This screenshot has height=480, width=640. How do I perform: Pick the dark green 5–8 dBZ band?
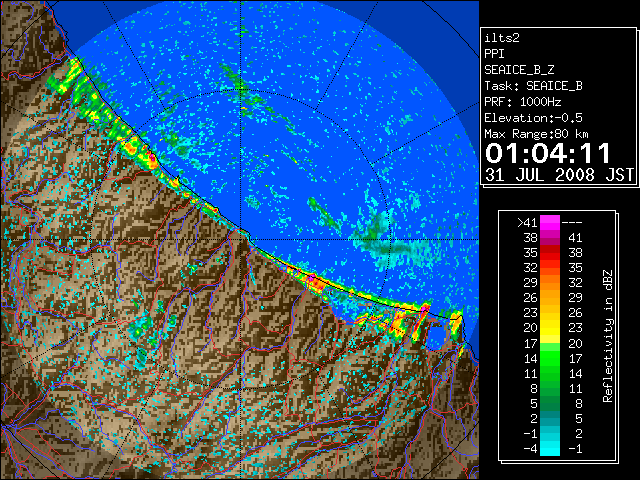pyautogui.click(x=550, y=403)
